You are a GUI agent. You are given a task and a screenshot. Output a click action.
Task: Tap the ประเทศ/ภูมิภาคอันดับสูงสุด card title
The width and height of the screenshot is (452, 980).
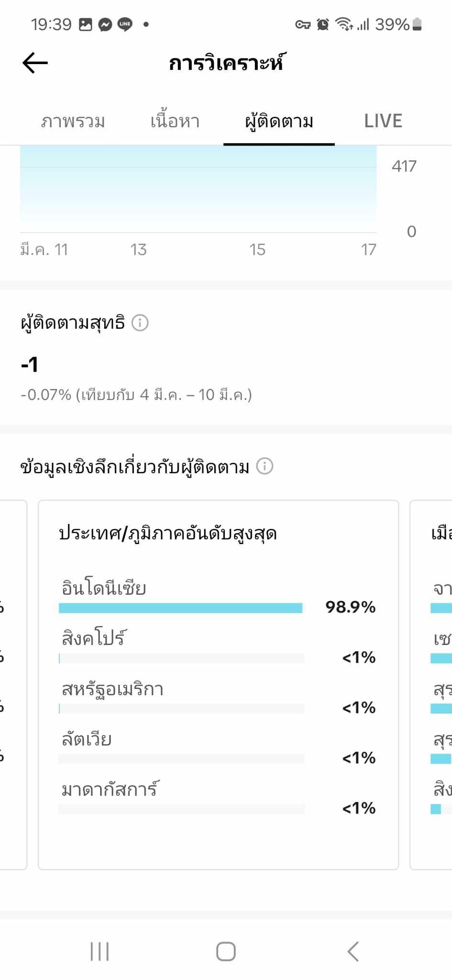[168, 534]
